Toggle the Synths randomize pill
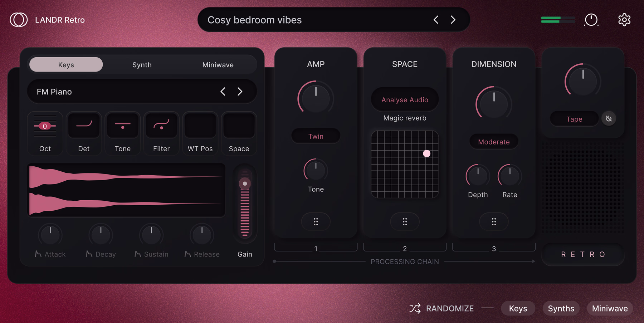This screenshot has width=644, height=323. (561, 308)
